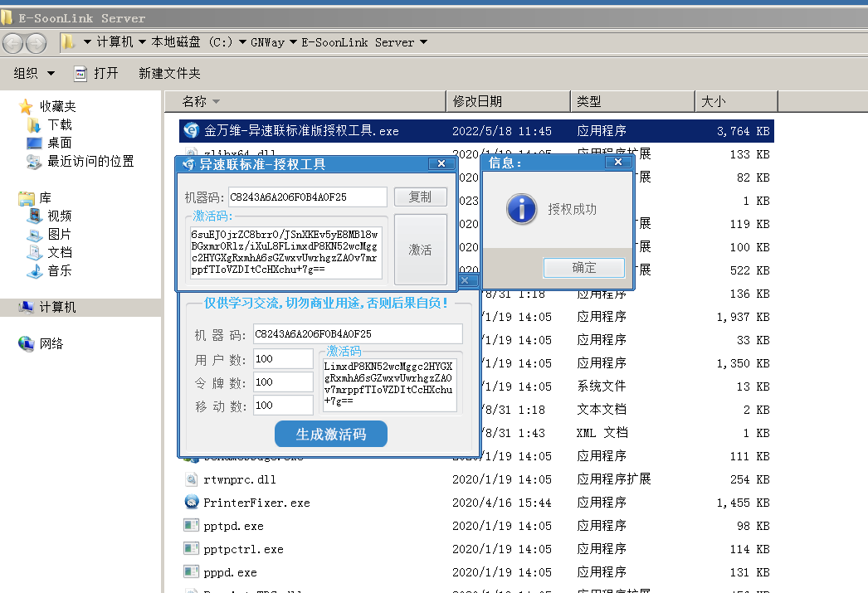This screenshot has height=593, width=868.
Task: Select the pptpctrl.exe file icon
Action: pos(192,548)
